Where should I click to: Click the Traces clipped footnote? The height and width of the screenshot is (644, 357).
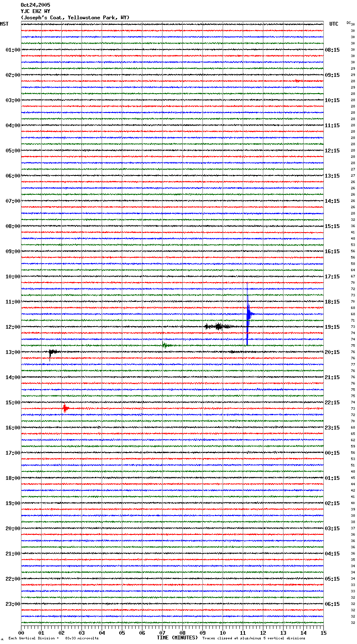tap(254, 638)
